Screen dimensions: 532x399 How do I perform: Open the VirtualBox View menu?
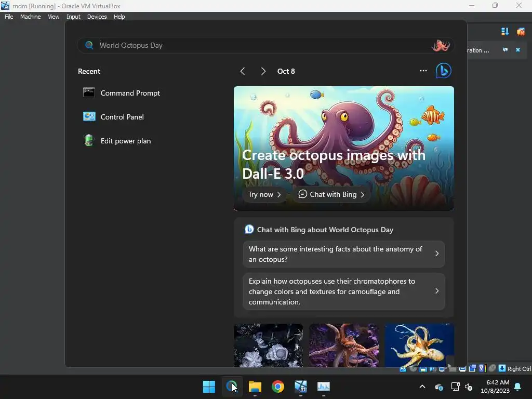coord(54,17)
